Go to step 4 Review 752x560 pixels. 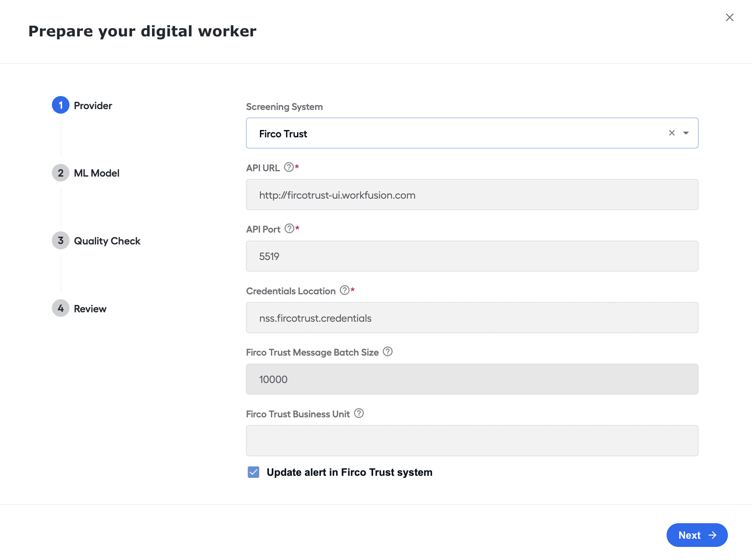(x=79, y=309)
